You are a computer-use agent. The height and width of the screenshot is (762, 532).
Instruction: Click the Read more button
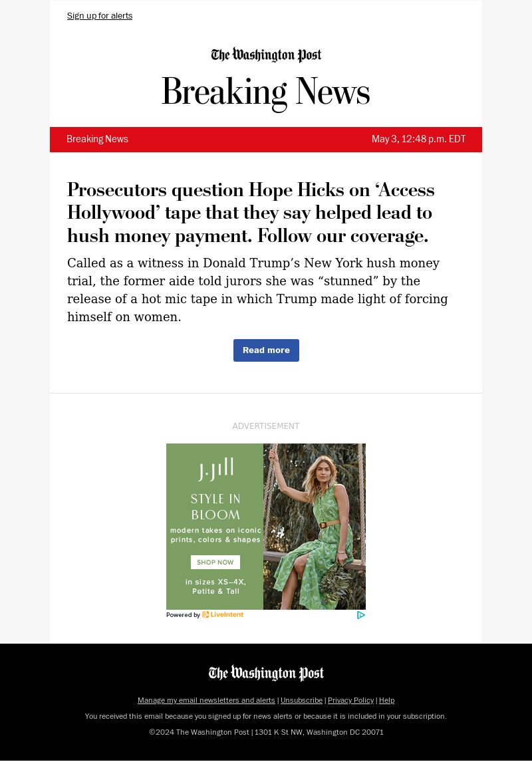click(266, 350)
